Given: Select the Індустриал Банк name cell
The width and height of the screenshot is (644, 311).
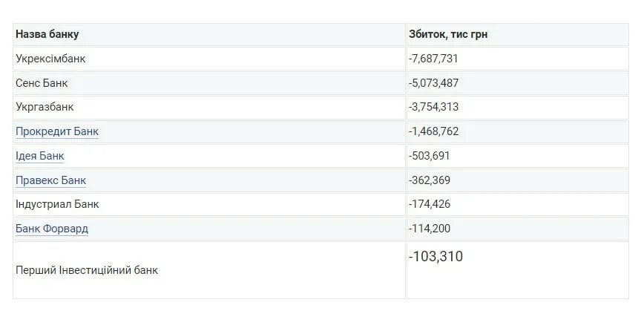Looking at the screenshot, I should tap(209, 204).
